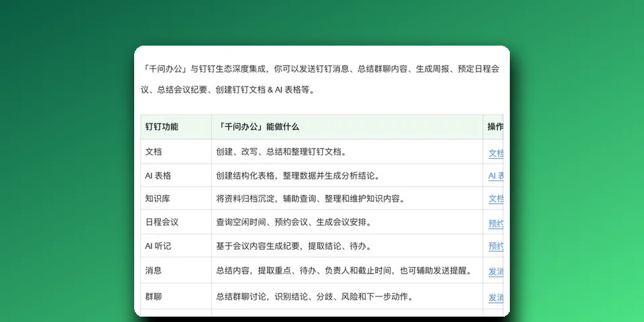Open the 文档 link in the 知识库 row
This screenshot has width=644, height=322.
[x=496, y=199]
